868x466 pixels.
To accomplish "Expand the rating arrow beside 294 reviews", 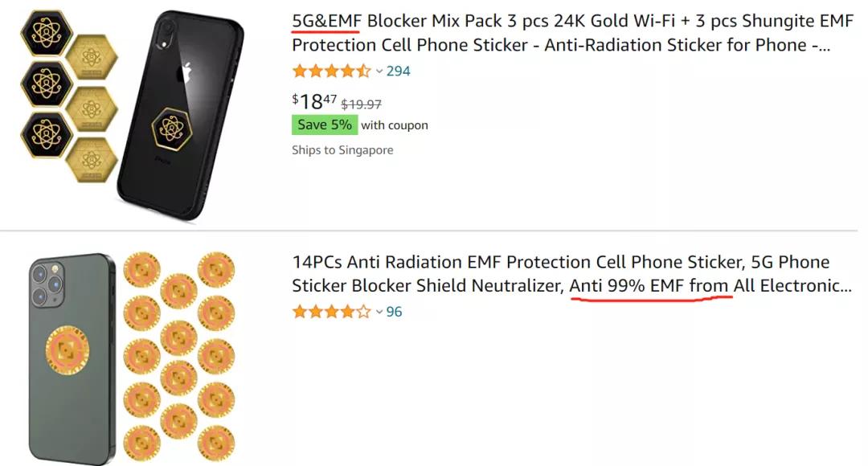I will pos(379,72).
